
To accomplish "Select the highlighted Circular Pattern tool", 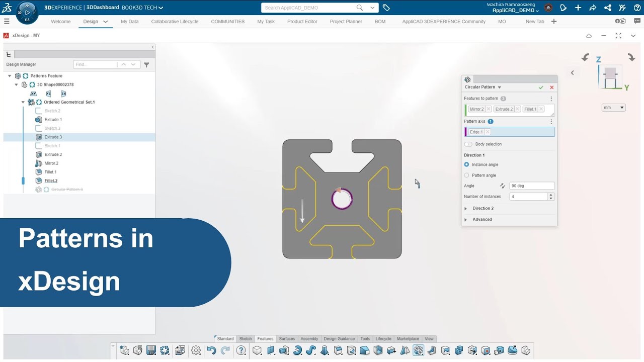I will [x=419, y=350].
